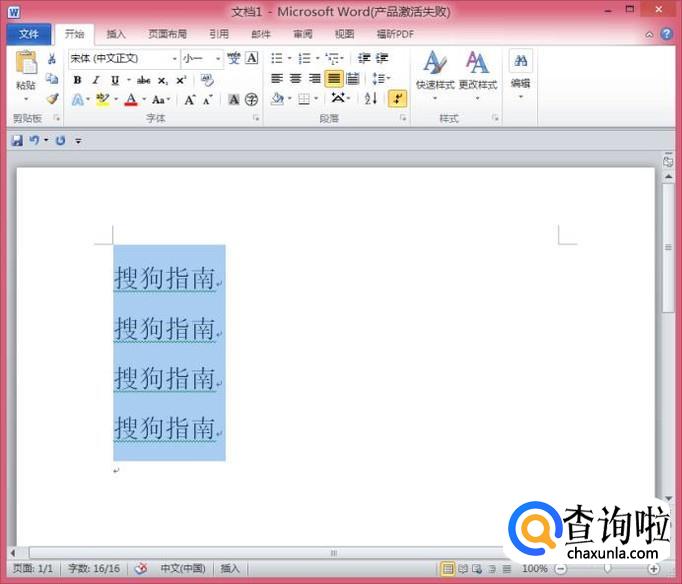The image size is (682, 584).
Task: Open Word Help question mark
Action: click(666, 34)
